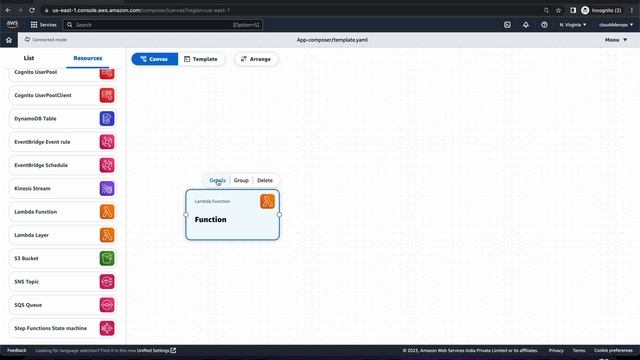Click the Incognito profile icon
The width and height of the screenshot is (640, 360).
[585, 10]
